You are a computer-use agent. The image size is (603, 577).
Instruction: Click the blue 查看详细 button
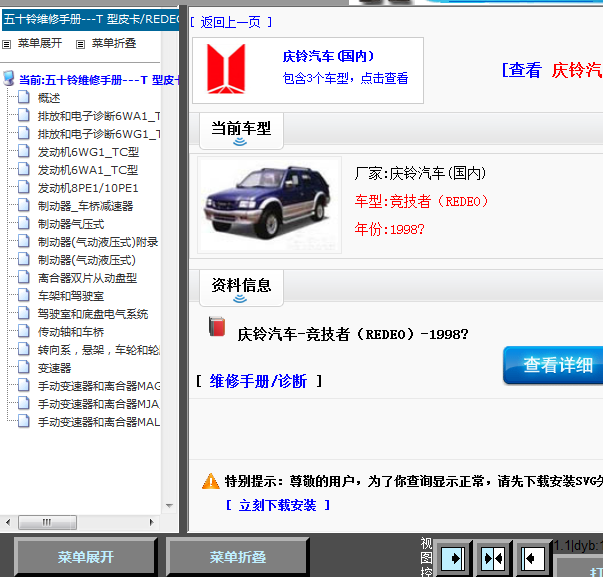click(x=553, y=365)
